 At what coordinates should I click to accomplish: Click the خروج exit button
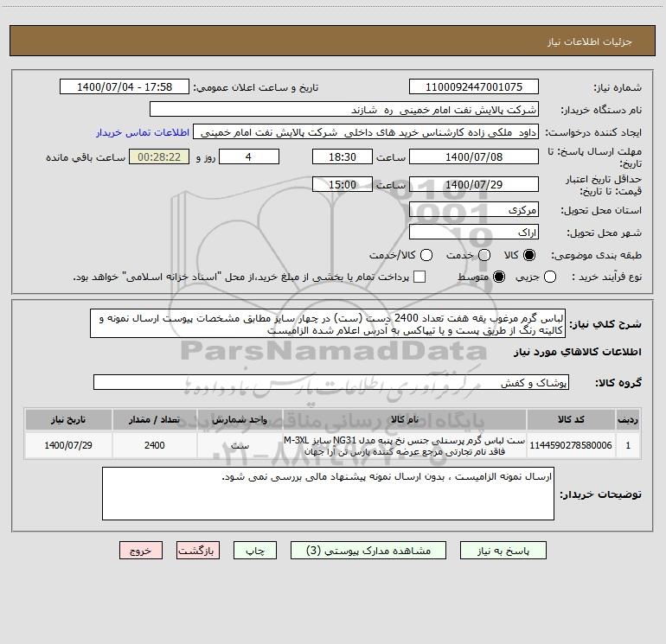[141, 551]
